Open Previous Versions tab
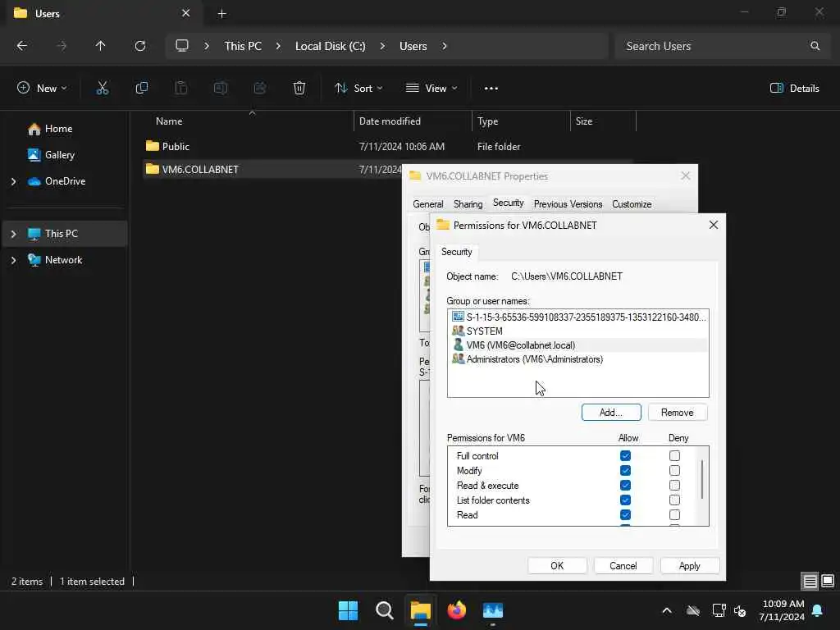The image size is (840, 630). [x=568, y=204]
